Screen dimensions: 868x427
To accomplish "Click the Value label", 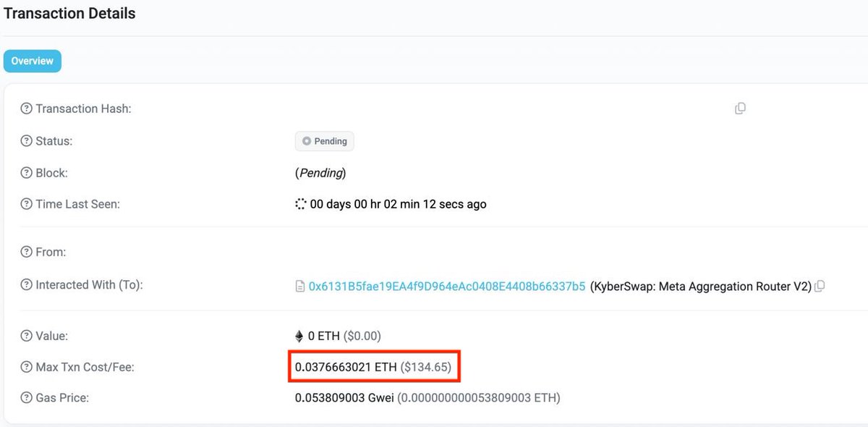I will [x=51, y=336].
